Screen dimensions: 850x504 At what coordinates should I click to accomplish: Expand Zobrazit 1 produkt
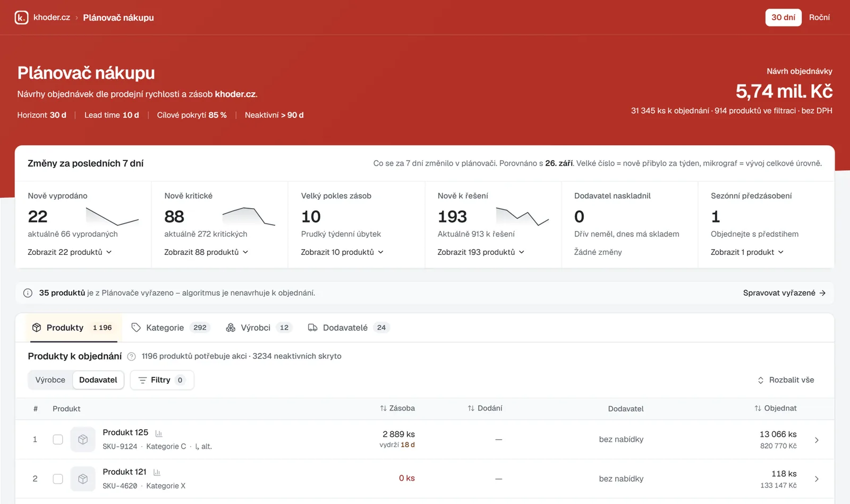747,252
